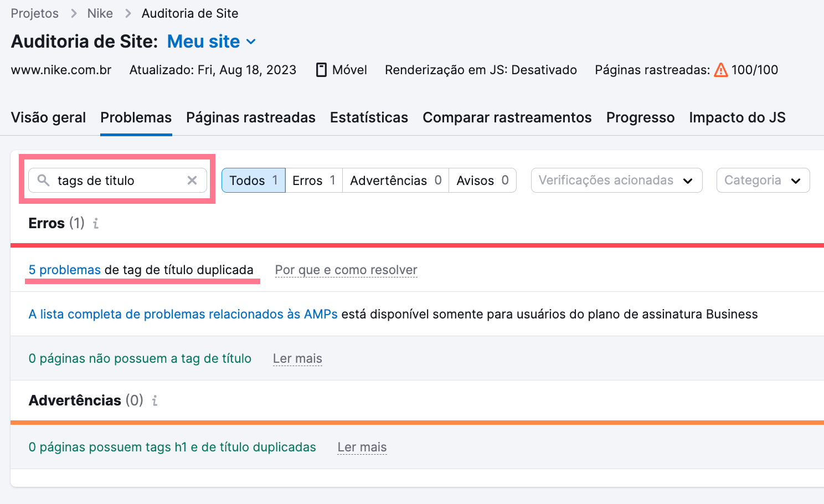Filter by Erros 1
This screenshot has width=824, height=504.
click(314, 181)
